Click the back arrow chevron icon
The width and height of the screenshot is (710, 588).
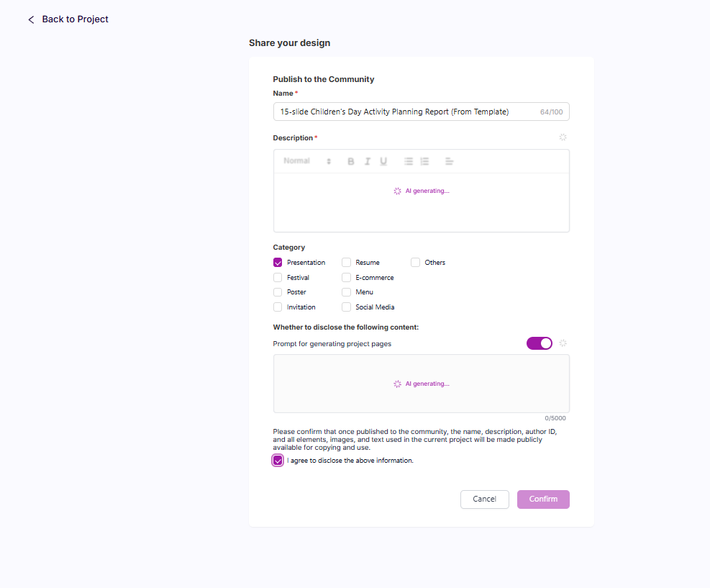point(31,19)
